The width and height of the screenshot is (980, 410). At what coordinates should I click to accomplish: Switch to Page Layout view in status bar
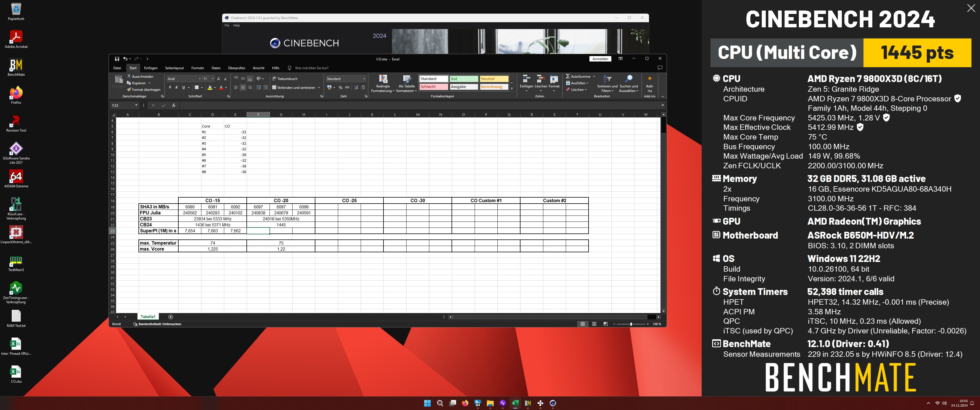pyautogui.click(x=594, y=324)
